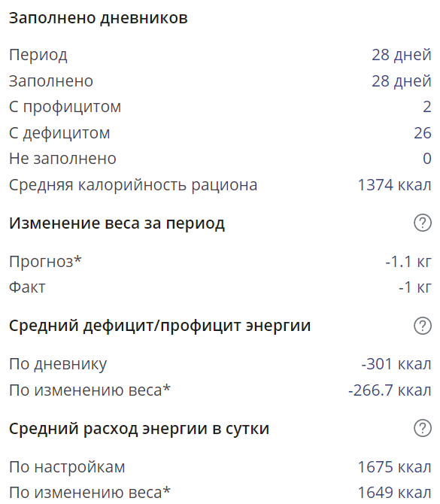Click the -266.7 ккал weight change value
The image size is (440, 504).
coord(390,390)
